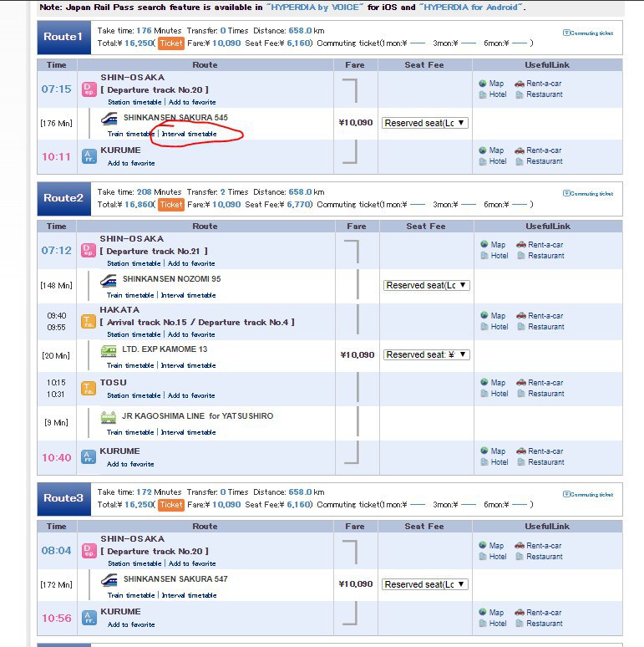
Task: Open JR Kagoshima Line Interval timetable
Action: point(188,432)
